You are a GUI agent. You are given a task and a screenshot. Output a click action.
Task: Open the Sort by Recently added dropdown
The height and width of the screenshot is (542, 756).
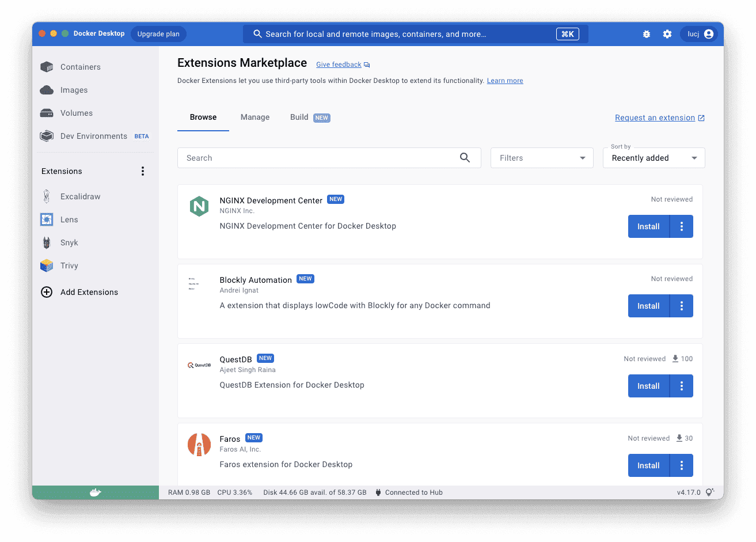(654, 158)
